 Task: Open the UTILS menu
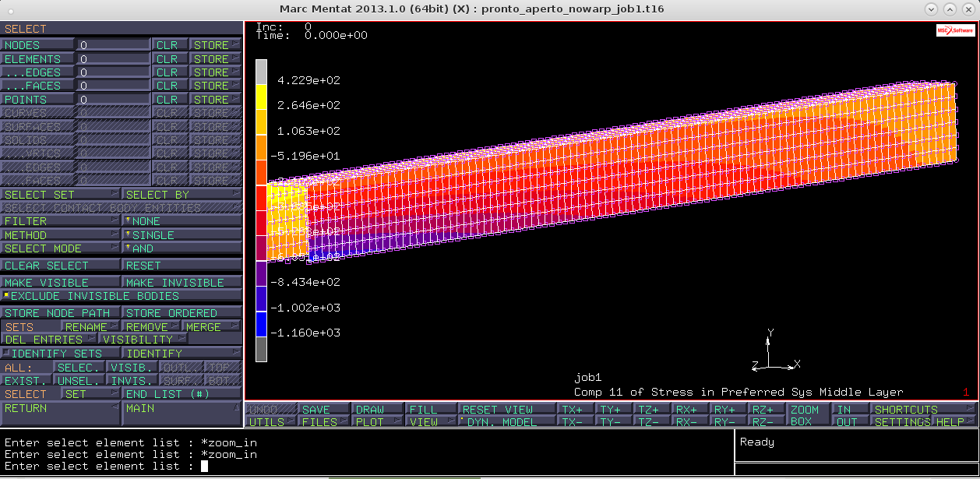[x=272, y=421]
